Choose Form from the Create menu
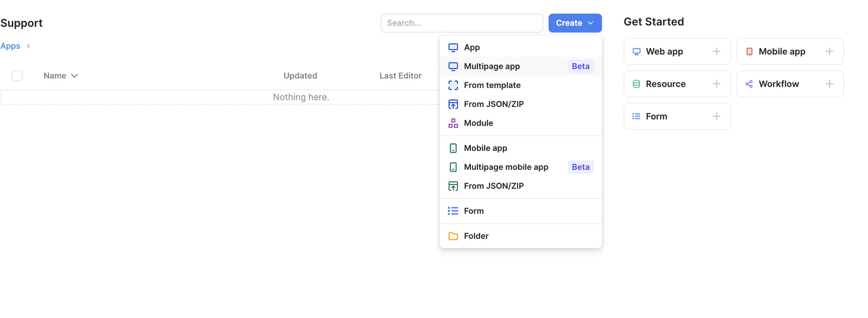This screenshot has width=868, height=318. pos(474,211)
